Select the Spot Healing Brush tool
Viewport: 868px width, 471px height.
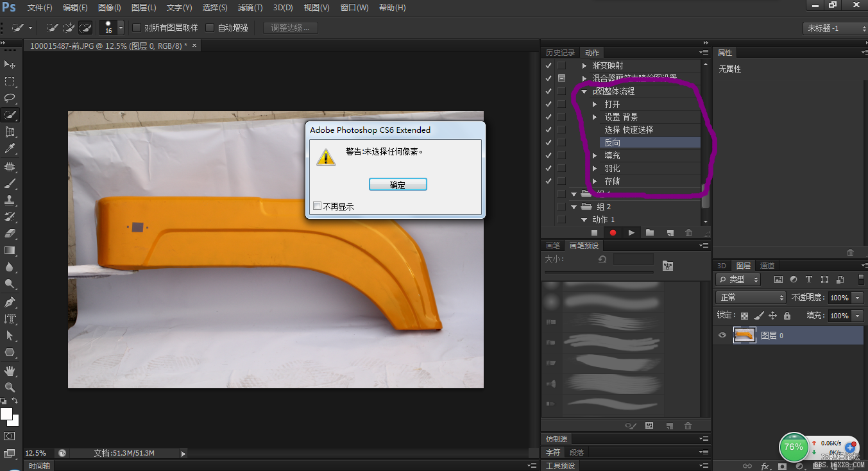coord(10,167)
